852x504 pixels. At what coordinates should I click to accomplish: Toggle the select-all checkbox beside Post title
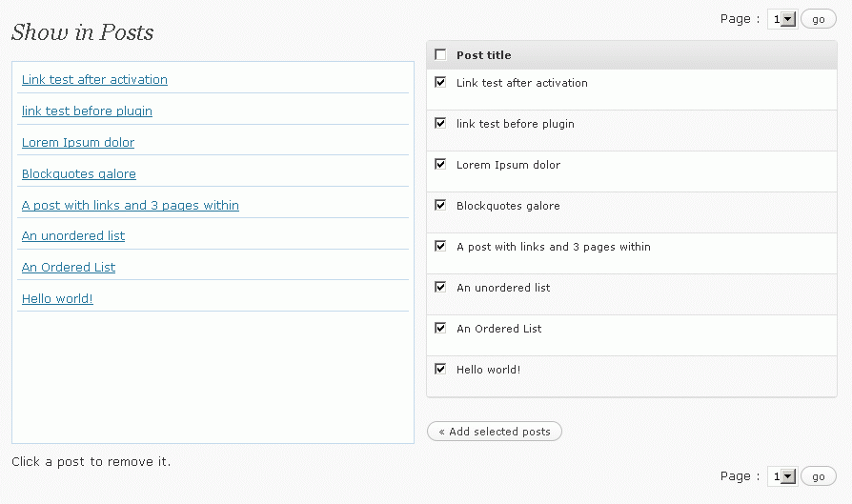[x=440, y=55]
